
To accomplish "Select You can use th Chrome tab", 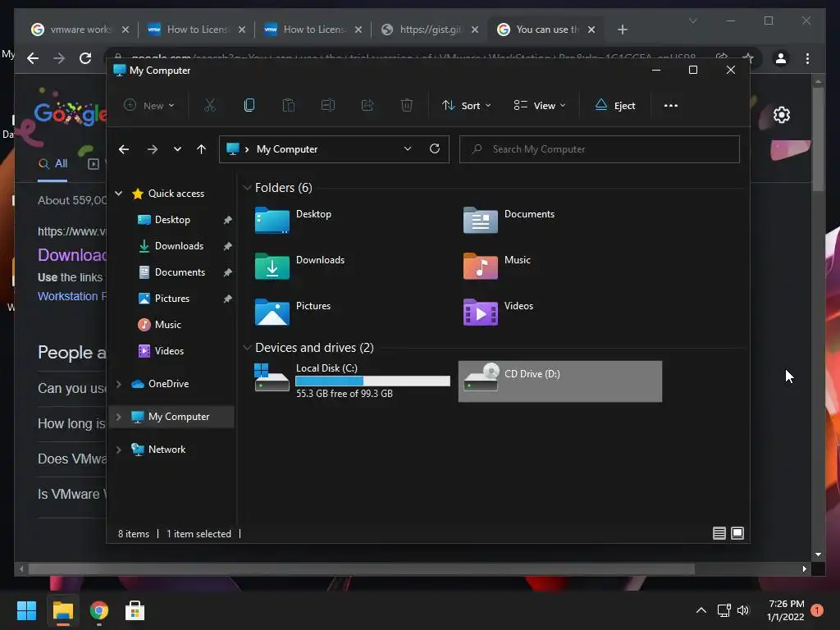I will point(546,30).
